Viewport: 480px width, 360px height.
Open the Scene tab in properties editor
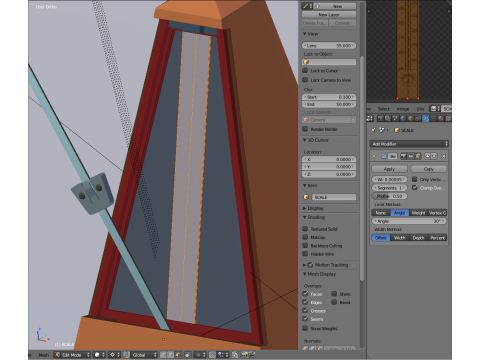click(395, 118)
